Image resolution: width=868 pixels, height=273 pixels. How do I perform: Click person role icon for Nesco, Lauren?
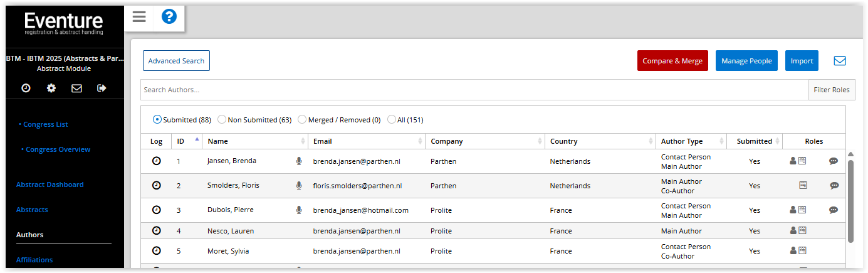(793, 231)
